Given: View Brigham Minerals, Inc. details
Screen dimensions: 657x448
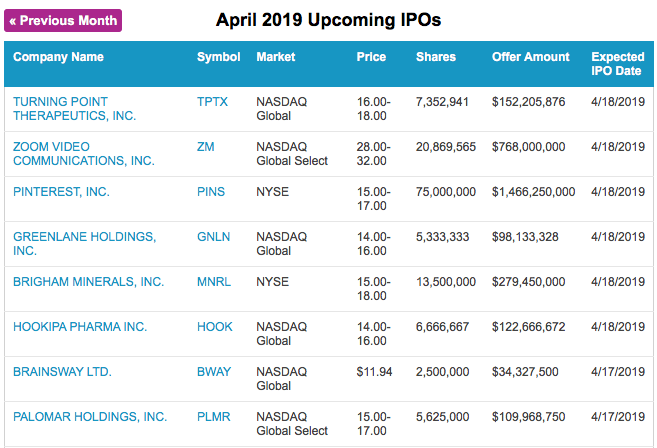Looking at the screenshot, I should (88, 282).
